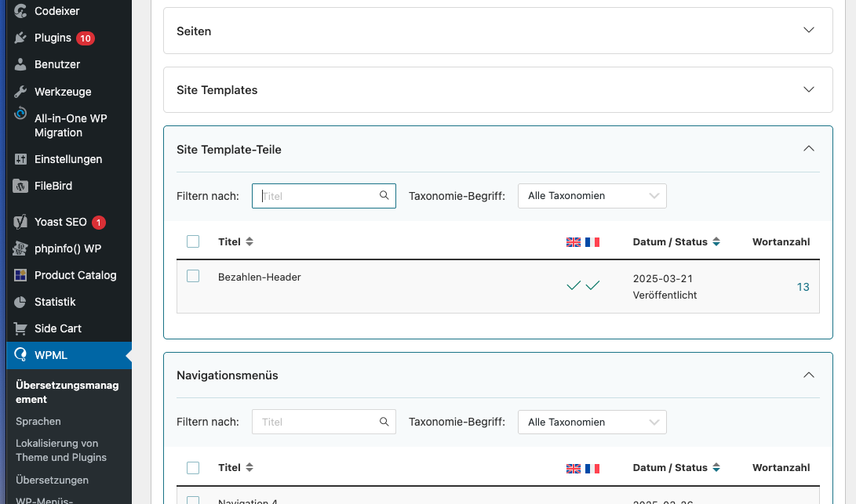Click the Plugins plug icon

pos(20,38)
